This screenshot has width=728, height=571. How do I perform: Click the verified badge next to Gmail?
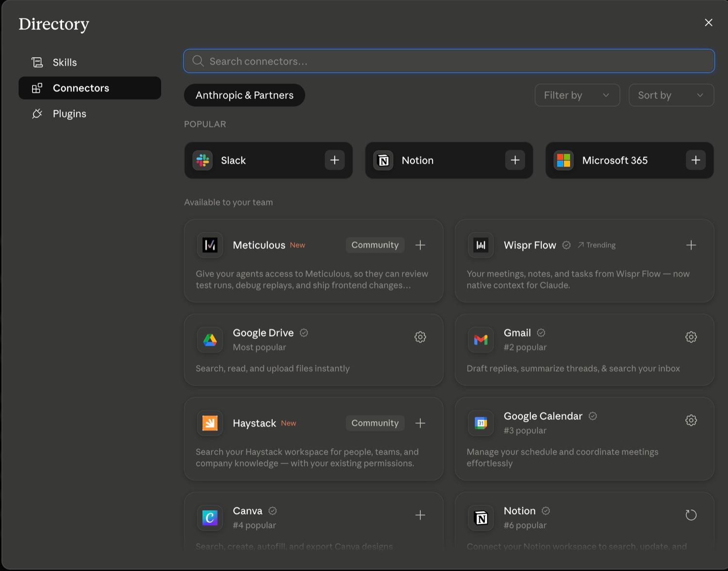[541, 332]
